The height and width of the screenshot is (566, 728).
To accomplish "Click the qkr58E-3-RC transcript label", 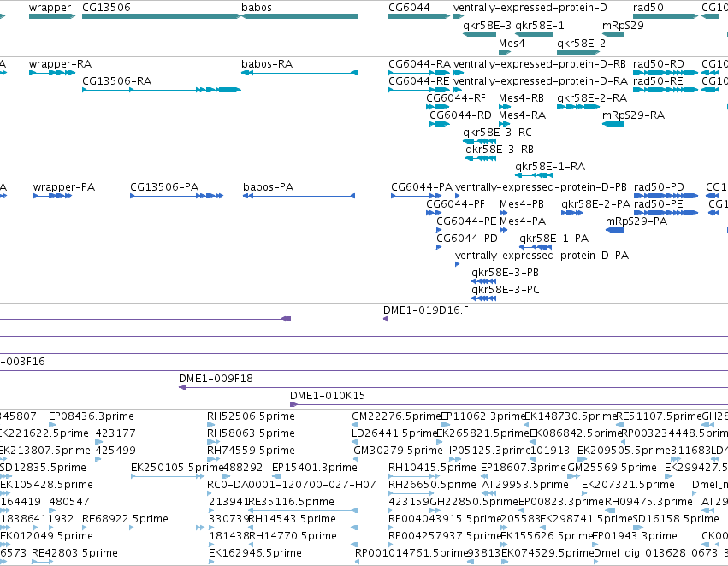I will (497, 133).
